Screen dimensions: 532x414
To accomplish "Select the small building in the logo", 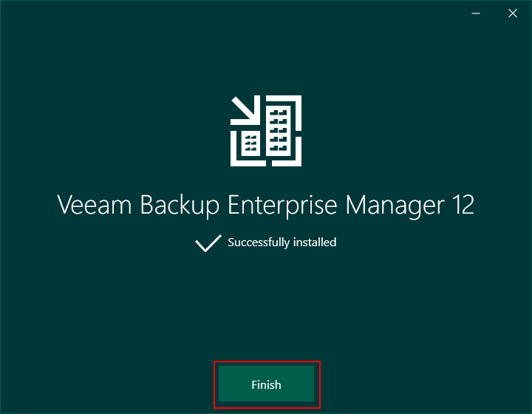I will [250, 143].
